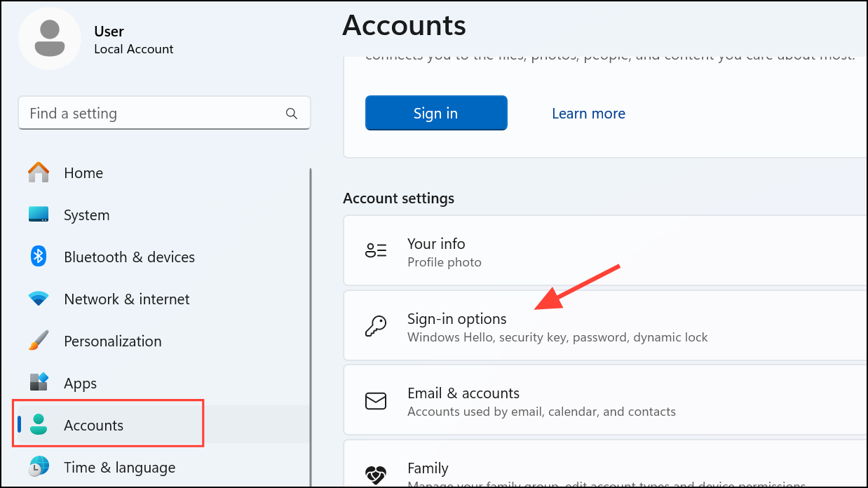The image size is (868, 488).
Task: Click the user profile avatar picture
Action: (49, 39)
